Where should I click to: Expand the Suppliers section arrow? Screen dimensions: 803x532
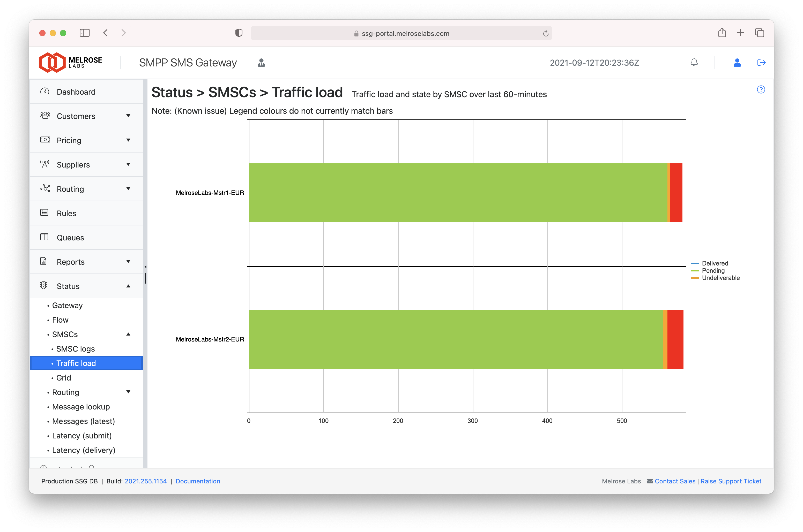(x=128, y=165)
